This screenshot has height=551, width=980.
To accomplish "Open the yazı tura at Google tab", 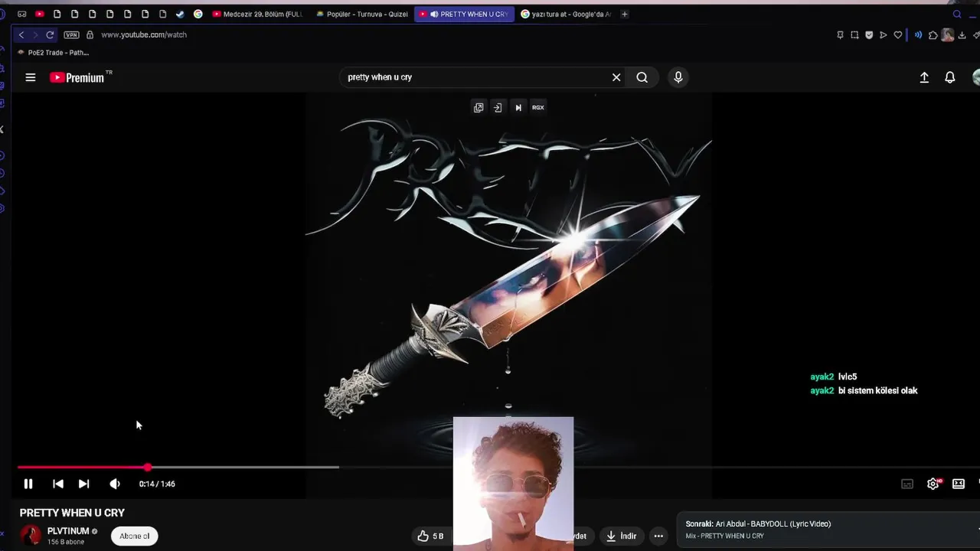I will (567, 14).
